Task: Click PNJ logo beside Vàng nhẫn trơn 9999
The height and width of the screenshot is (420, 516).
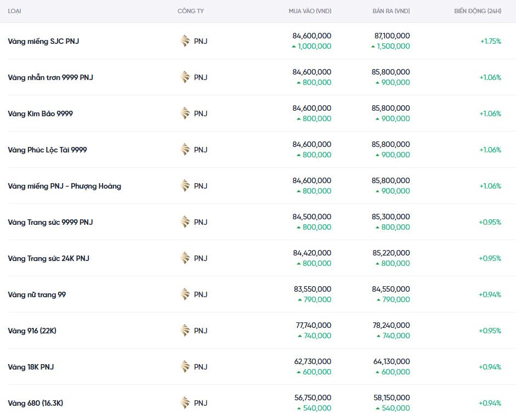Action: 185,77
